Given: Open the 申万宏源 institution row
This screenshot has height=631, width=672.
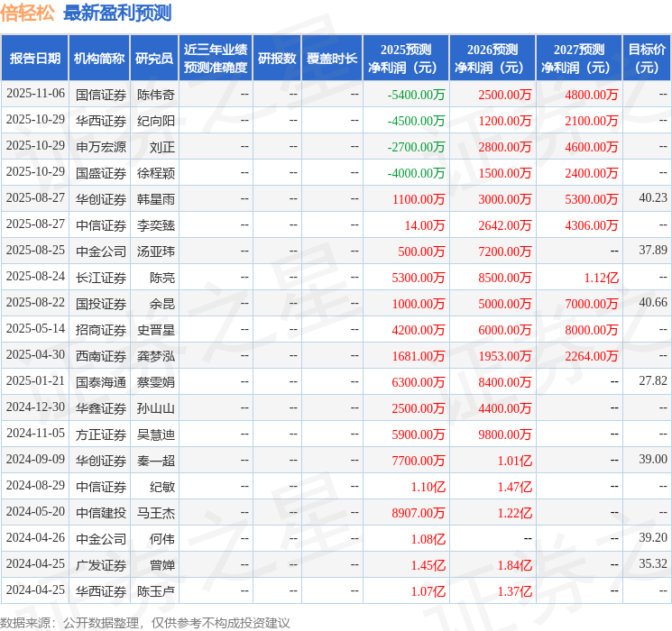Looking at the screenshot, I should click(x=100, y=146).
